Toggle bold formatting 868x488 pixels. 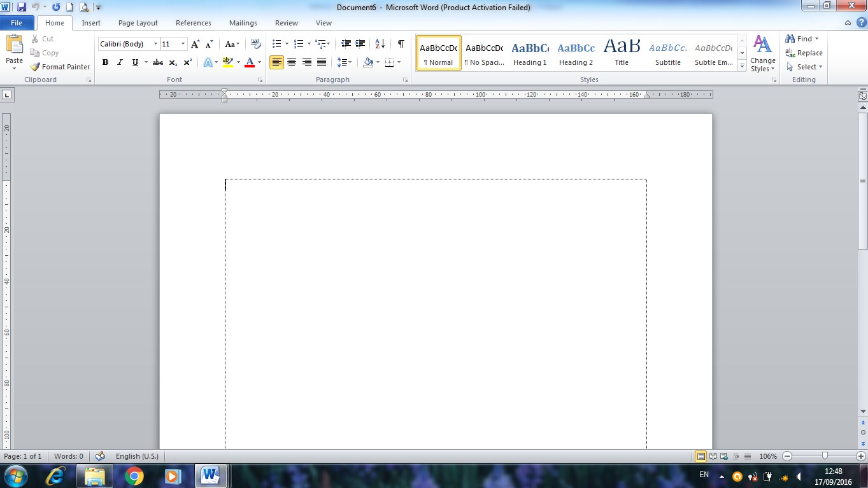click(x=105, y=62)
